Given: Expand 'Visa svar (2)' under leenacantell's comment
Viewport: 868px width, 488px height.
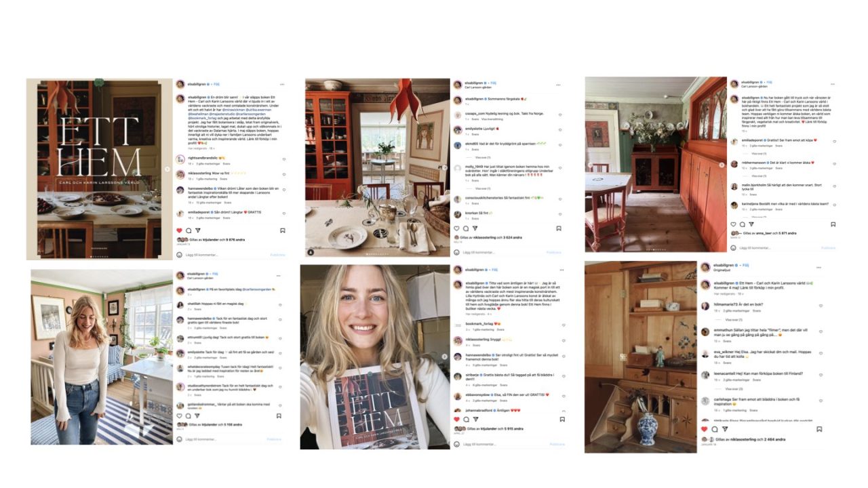Looking at the screenshot, I should [x=734, y=389].
